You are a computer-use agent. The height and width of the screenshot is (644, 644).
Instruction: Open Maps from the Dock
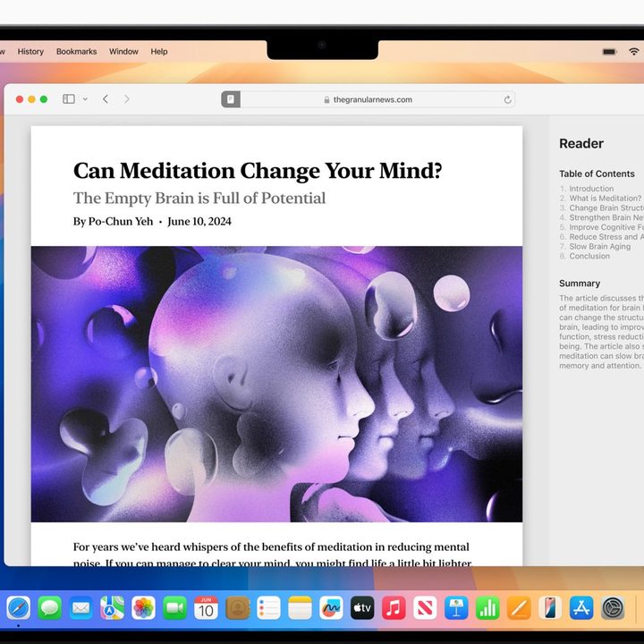(112, 608)
